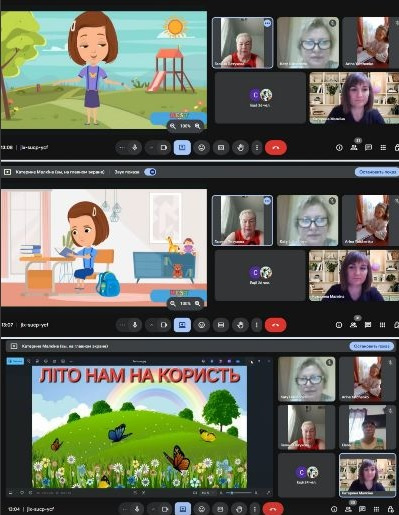This screenshot has width=399, height=515.
Task: Click the stop presenting button above the classroom cartoon
Action: (x=377, y=172)
